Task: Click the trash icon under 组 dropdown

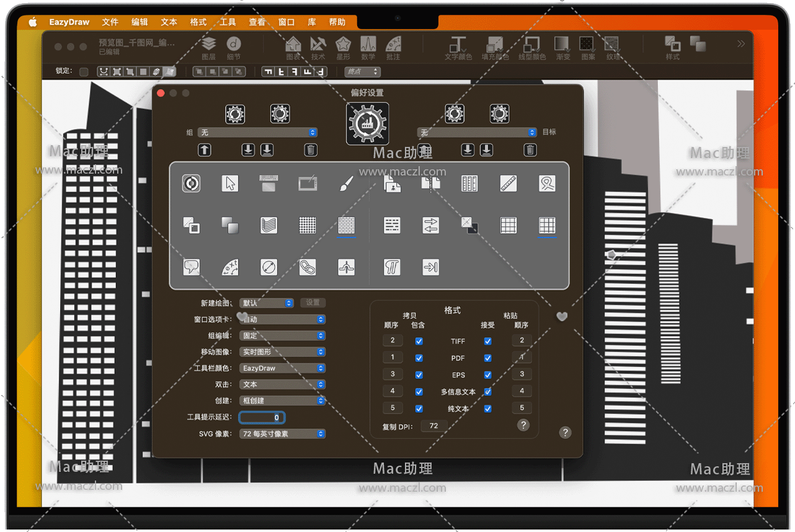Action: 311,150
